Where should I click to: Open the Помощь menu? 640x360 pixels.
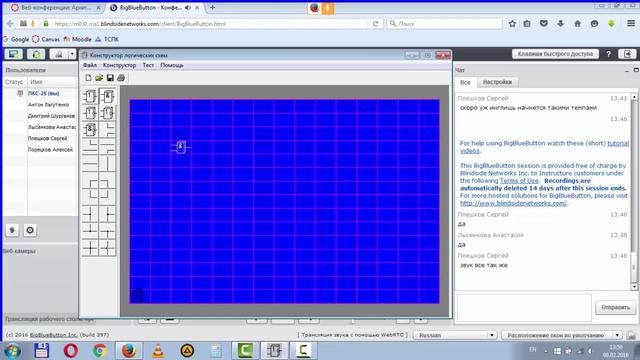tap(172, 65)
